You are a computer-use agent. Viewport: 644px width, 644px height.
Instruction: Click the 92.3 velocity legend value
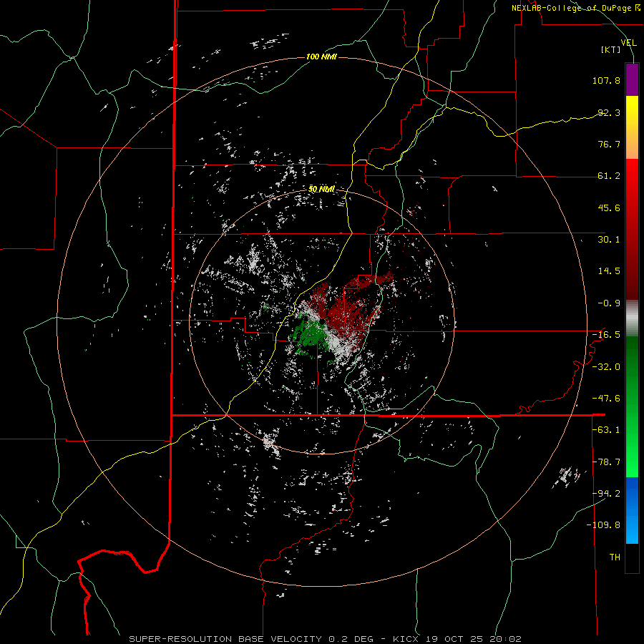[609, 112]
